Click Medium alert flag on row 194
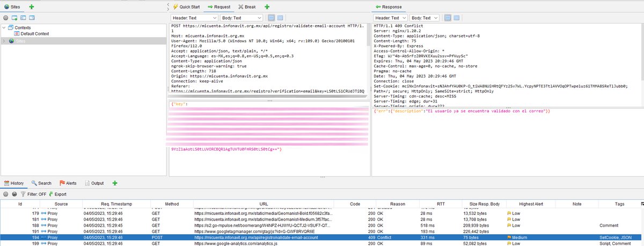 tap(510, 237)
